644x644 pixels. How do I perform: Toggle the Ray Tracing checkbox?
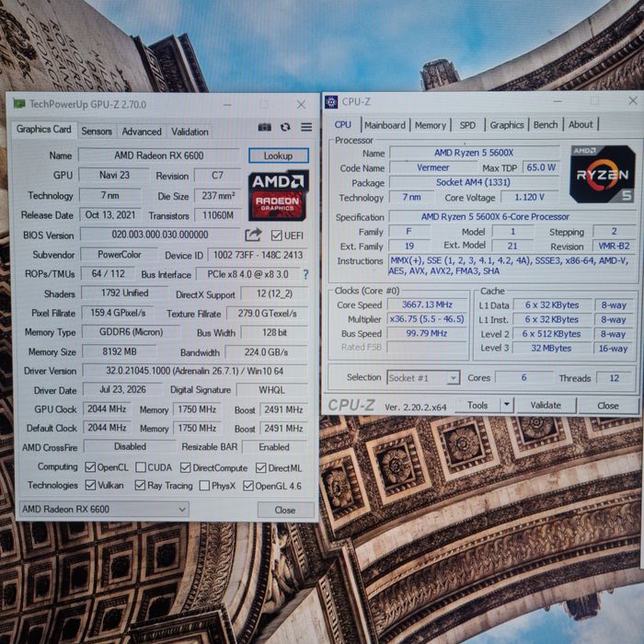pos(140,485)
